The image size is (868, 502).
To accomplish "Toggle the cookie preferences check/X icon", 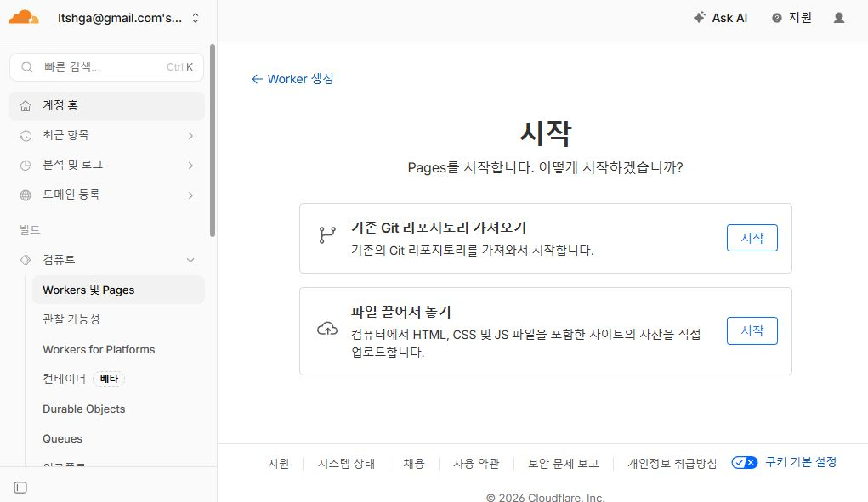I will 744,462.
